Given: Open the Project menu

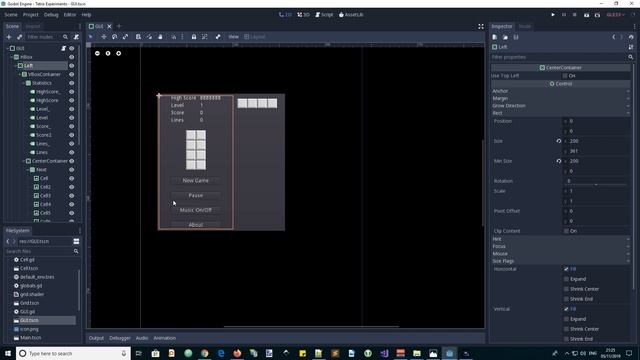Looking at the screenshot, I should [31, 15].
